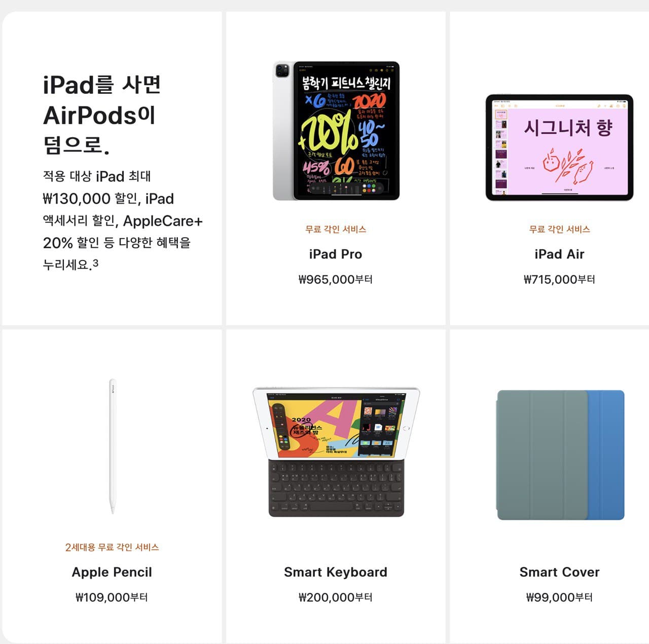Select the Smart Cover product image
The width and height of the screenshot is (649, 644).
point(560,455)
